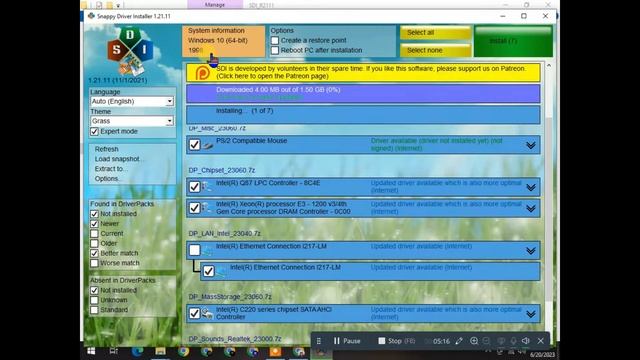This screenshot has height=360, width=640.
Task: Expand the C220 SATA AHCI Controller row
Action: coord(531,314)
